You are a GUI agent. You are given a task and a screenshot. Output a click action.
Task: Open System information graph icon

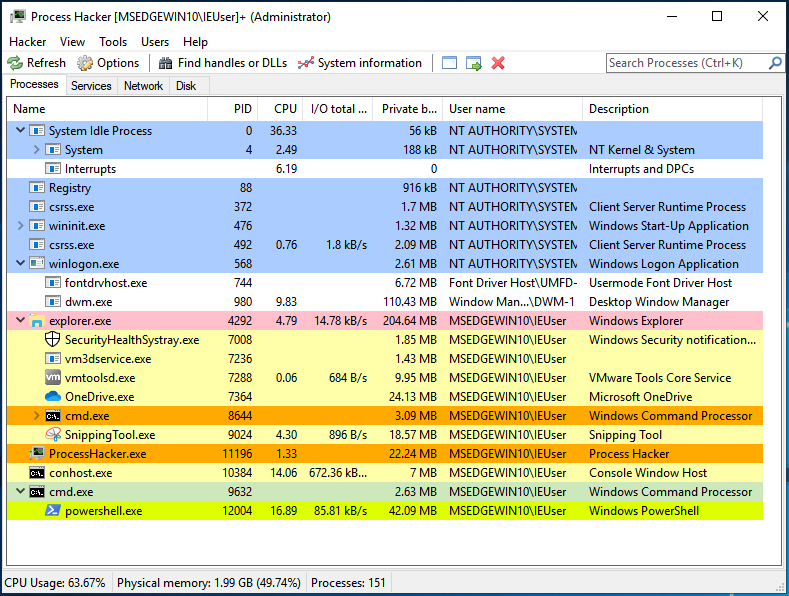point(305,63)
